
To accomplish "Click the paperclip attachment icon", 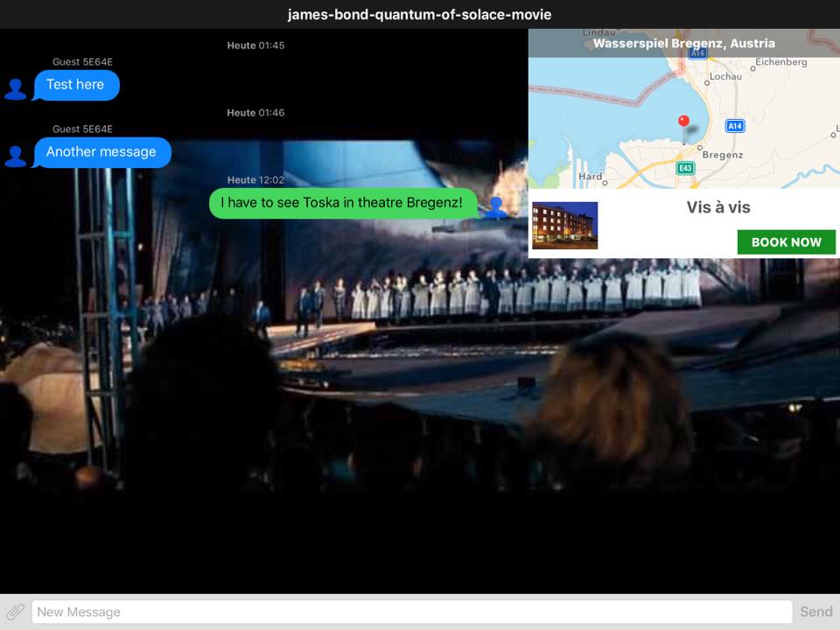I will click(x=16, y=612).
